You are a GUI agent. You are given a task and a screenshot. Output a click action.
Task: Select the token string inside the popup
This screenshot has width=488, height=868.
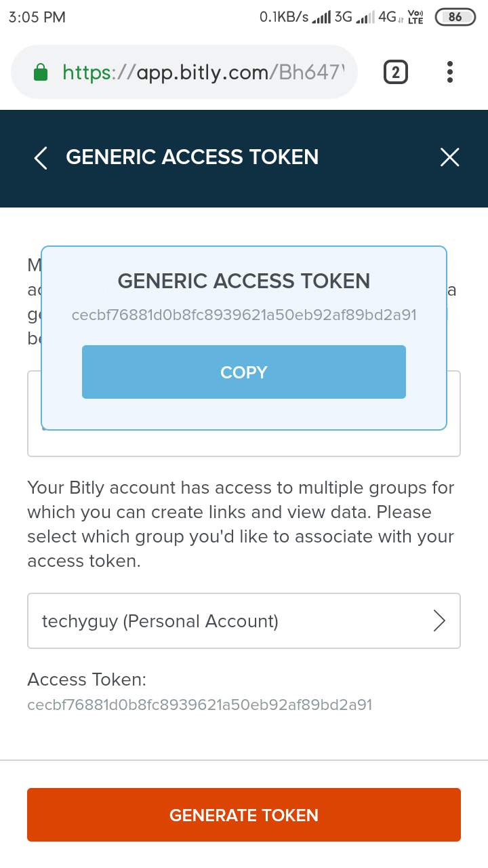[244, 315]
